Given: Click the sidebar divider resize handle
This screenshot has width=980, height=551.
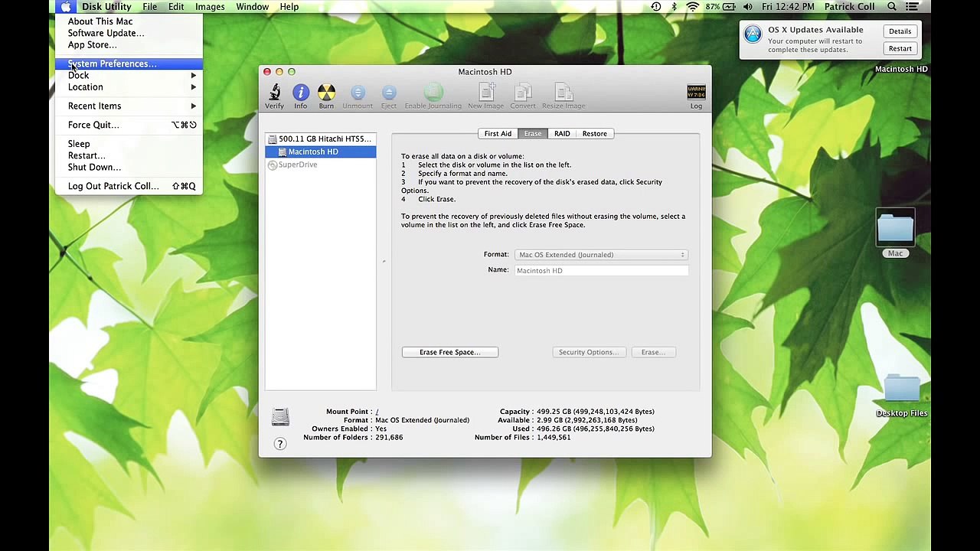Looking at the screenshot, I should (x=384, y=262).
